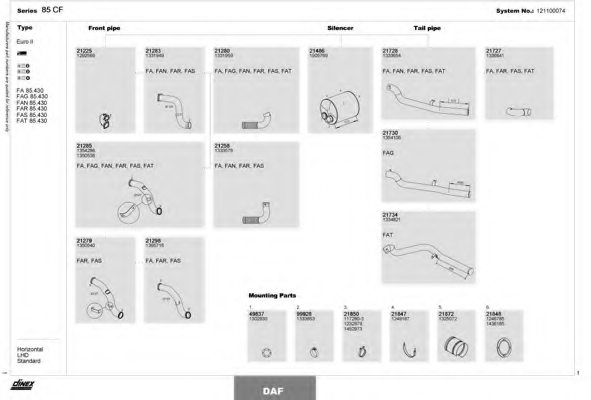Open the 21285 front pipe panel
591x400 pixels.
pos(140,184)
